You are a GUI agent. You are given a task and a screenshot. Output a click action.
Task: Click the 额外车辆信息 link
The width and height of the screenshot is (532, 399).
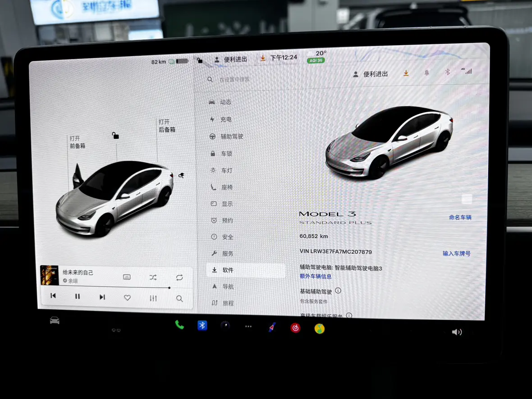tap(316, 277)
